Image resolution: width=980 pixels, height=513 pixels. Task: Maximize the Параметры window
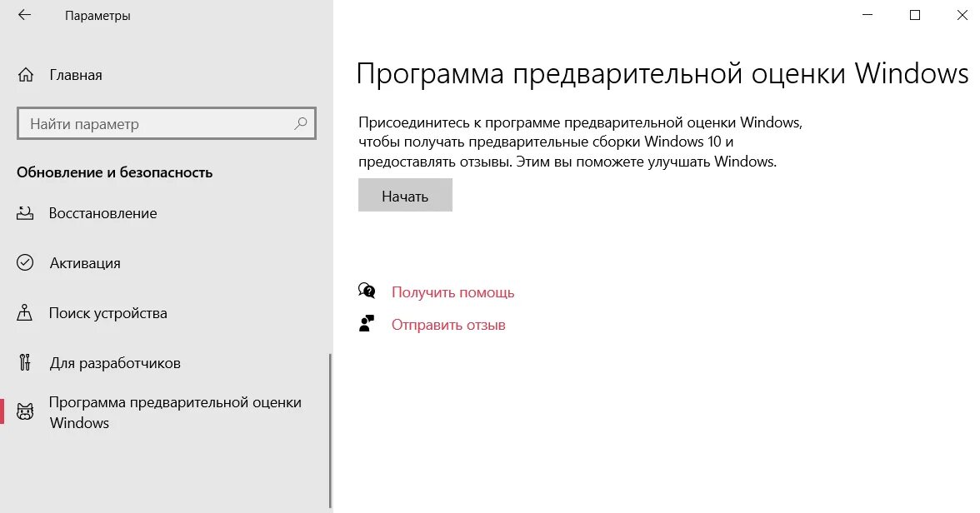click(915, 15)
